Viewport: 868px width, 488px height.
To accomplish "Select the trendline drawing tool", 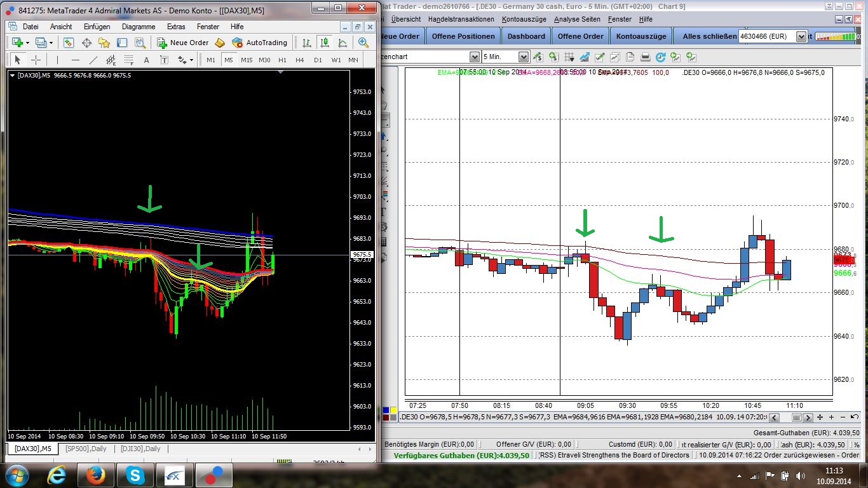I will tap(93, 60).
